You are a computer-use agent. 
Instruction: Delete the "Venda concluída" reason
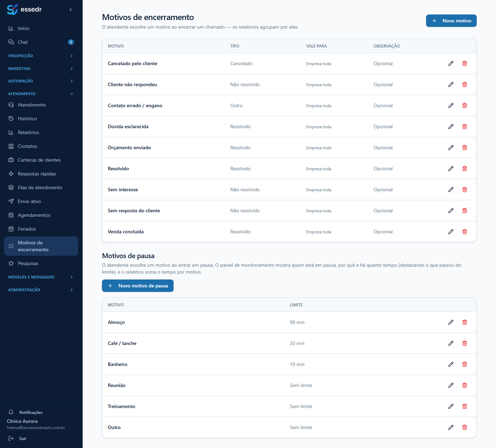[x=465, y=232]
